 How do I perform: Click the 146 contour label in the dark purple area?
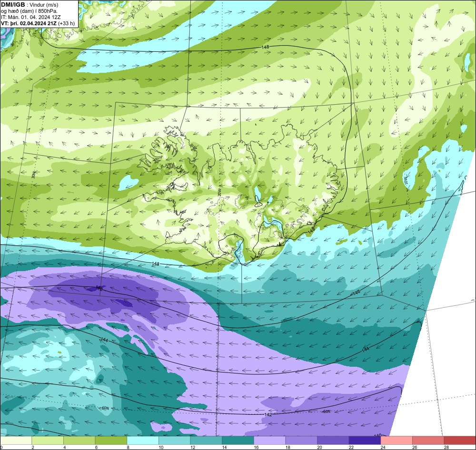(x=99, y=288)
